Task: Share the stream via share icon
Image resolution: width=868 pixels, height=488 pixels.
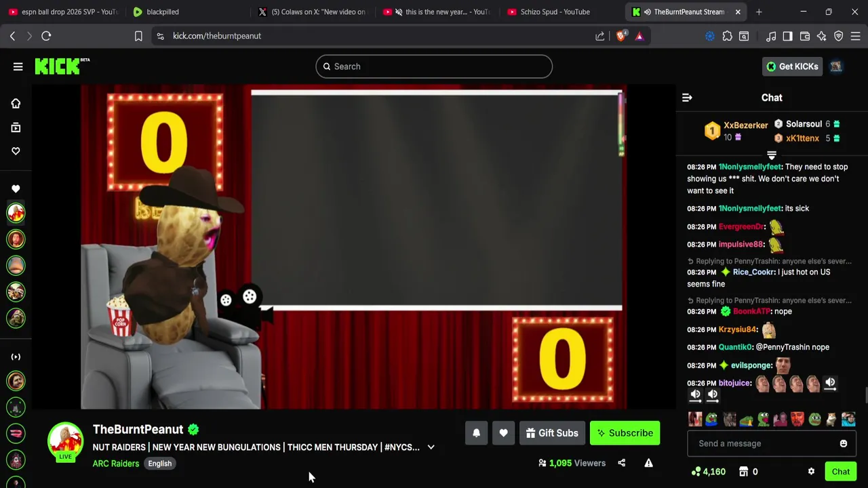Action: 621,463
